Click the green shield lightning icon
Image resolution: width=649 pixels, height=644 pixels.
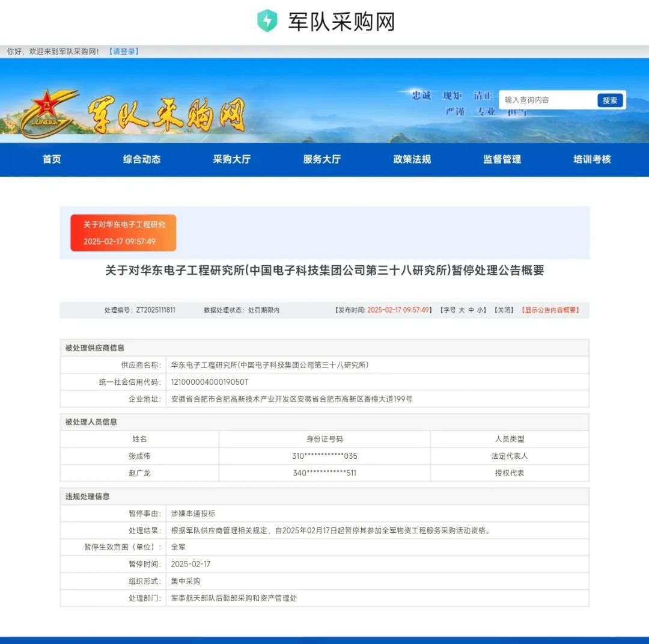(267, 20)
